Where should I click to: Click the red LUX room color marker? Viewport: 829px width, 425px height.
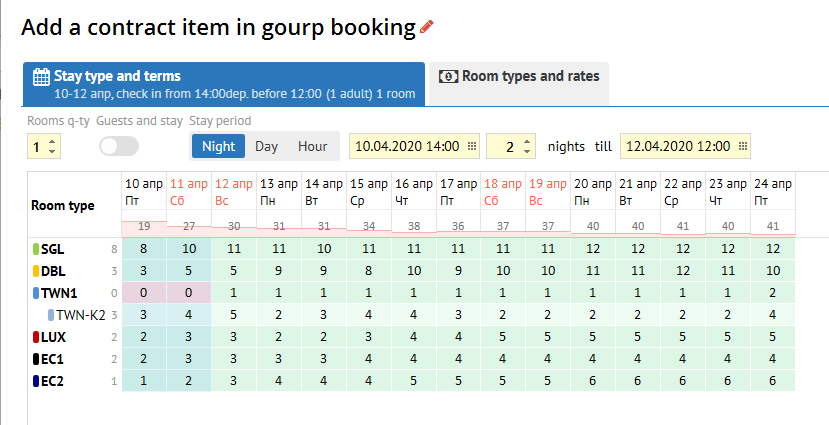[36, 336]
